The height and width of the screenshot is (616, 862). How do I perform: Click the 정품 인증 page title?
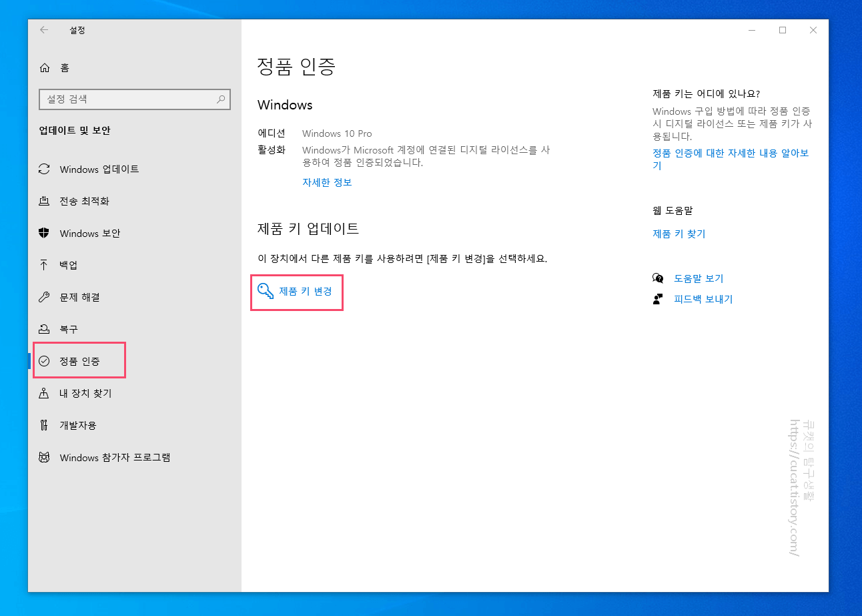pyautogui.click(x=296, y=66)
